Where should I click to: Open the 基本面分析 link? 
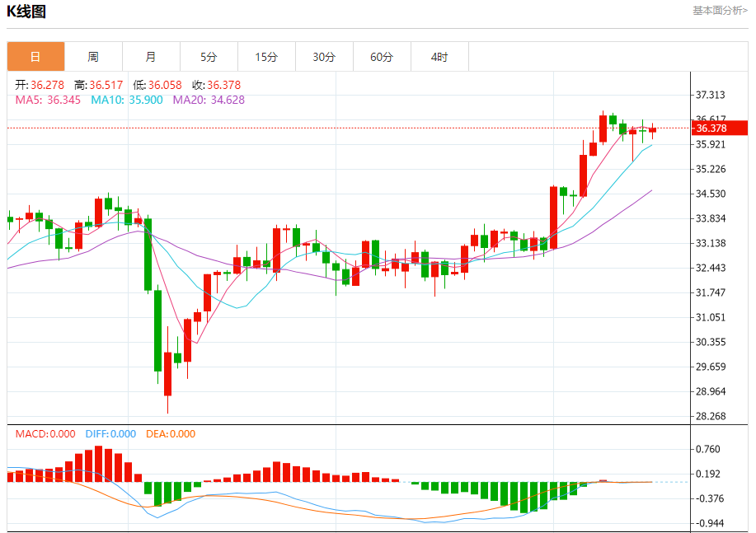click(720, 11)
